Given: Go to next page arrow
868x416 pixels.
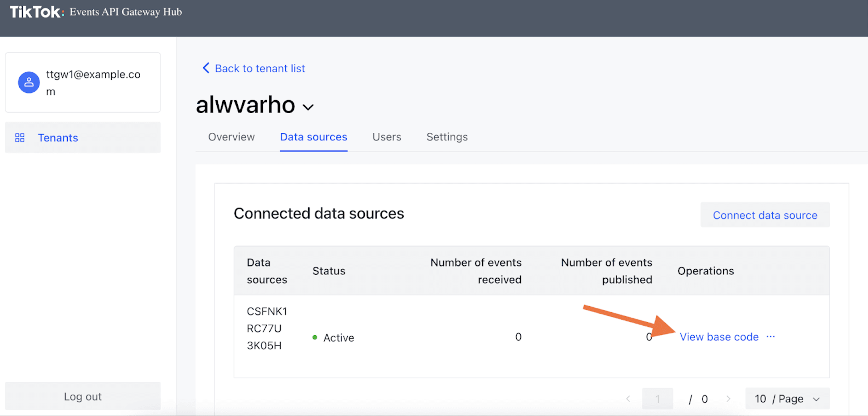Looking at the screenshot, I should coord(728,399).
